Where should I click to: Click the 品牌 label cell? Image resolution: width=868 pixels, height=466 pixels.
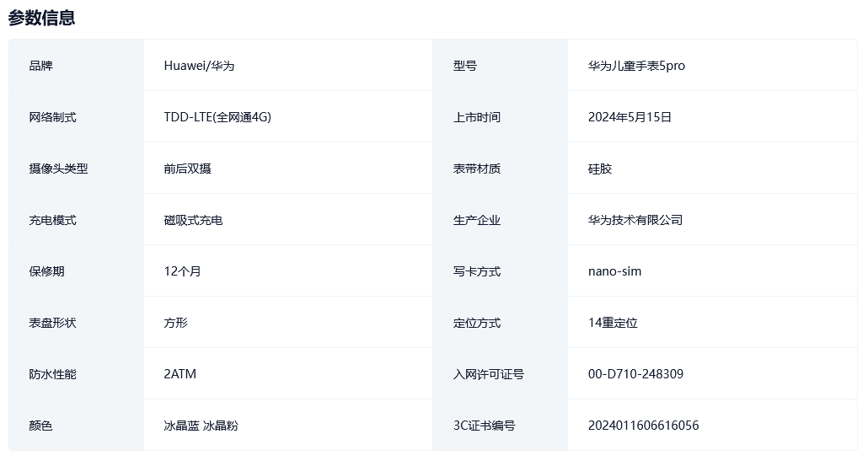tap(40, 66)
